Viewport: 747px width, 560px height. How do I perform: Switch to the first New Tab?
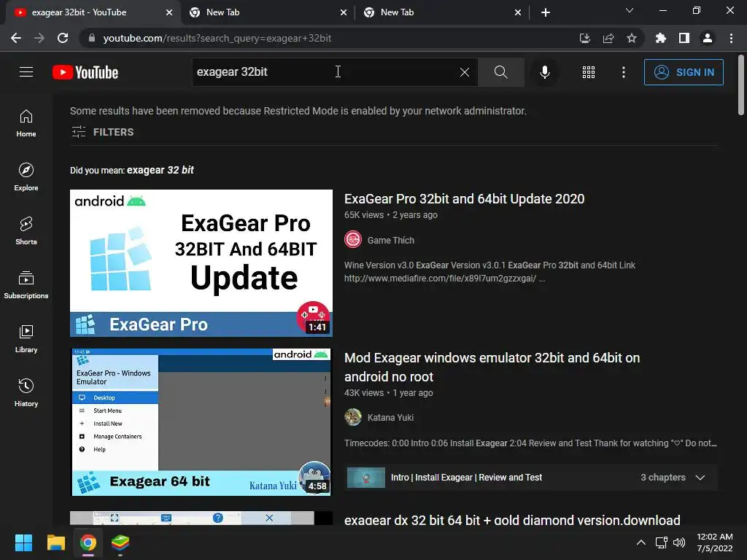tap(268, 13)
